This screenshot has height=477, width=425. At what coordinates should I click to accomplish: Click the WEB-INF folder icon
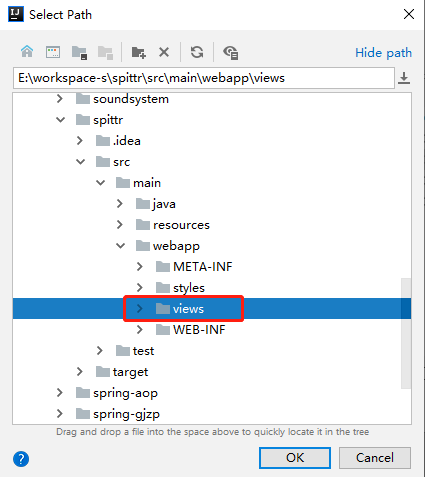163,330
